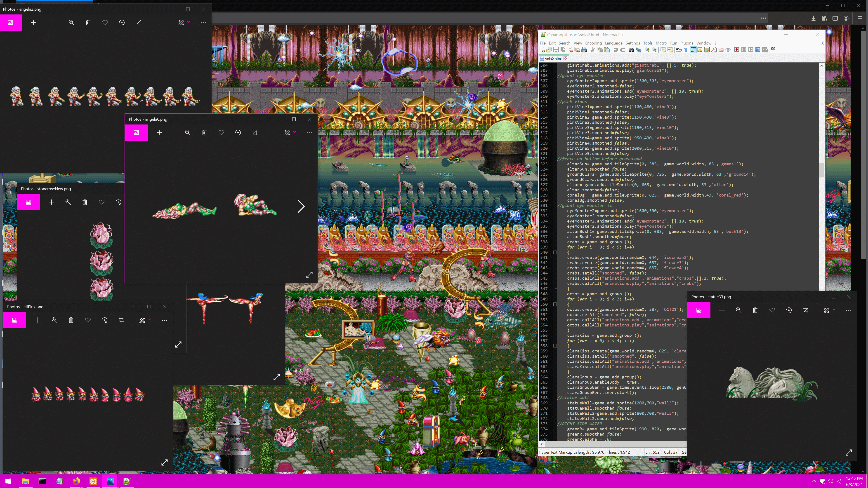Image resolution: width=868 pixels, height=488 pixels.
Task: Toggle the Document Map icon in Notepad++
Action: (707, 50)
